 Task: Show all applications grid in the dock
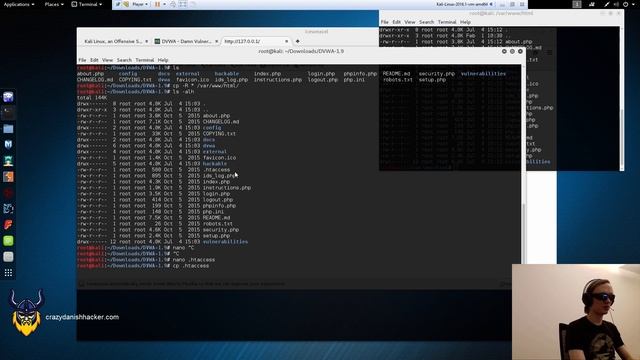tap(8, 273)
